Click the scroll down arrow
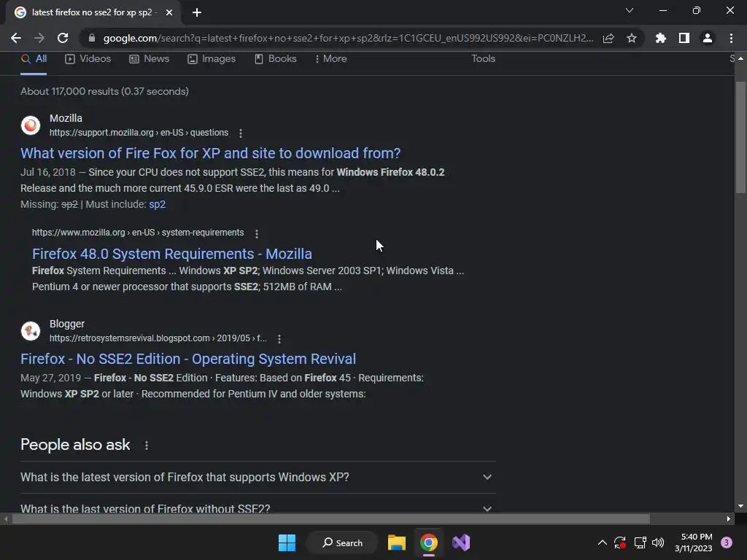The width and height of the screenshot is (747, 560). pos(740,506)
